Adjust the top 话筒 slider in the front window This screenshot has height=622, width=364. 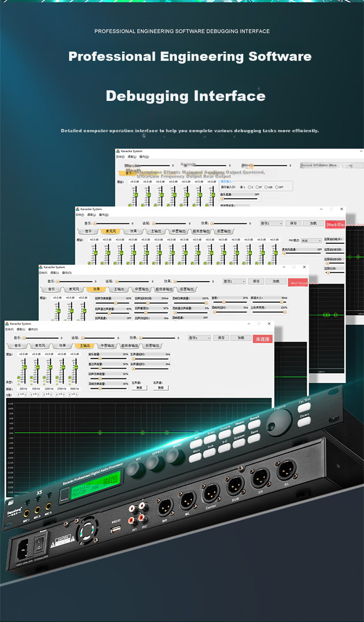point(98,338)
